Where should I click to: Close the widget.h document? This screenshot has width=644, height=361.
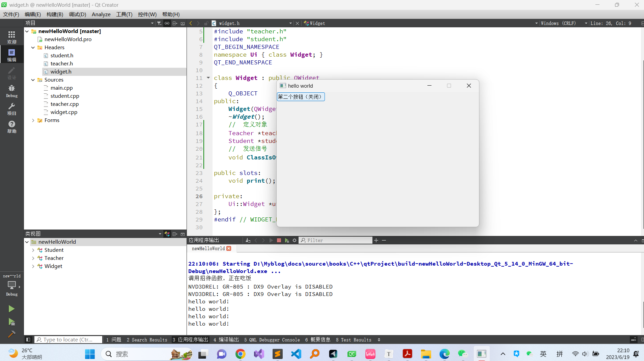(297, 23)
